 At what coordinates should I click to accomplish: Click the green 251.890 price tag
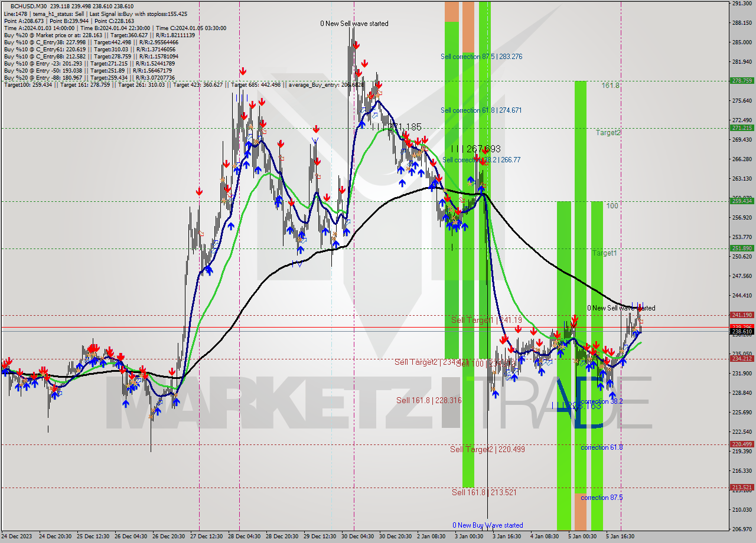(x=742, y=248)
